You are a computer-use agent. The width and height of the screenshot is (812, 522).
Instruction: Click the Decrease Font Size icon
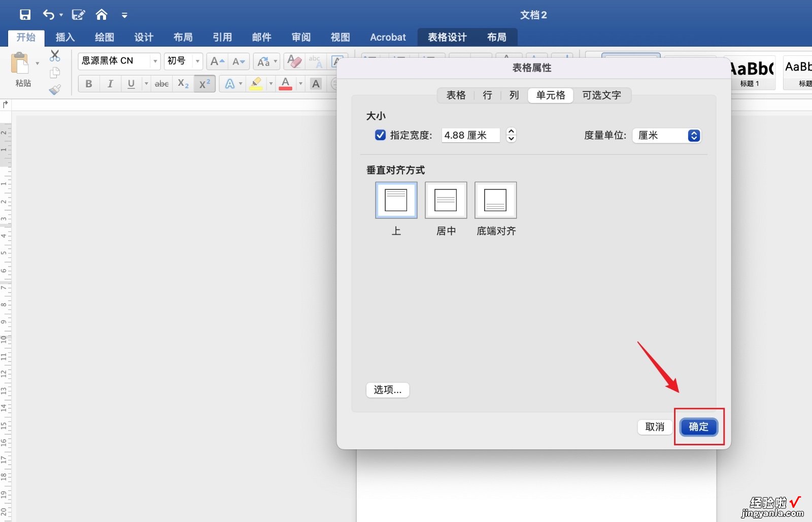point(239,61)
